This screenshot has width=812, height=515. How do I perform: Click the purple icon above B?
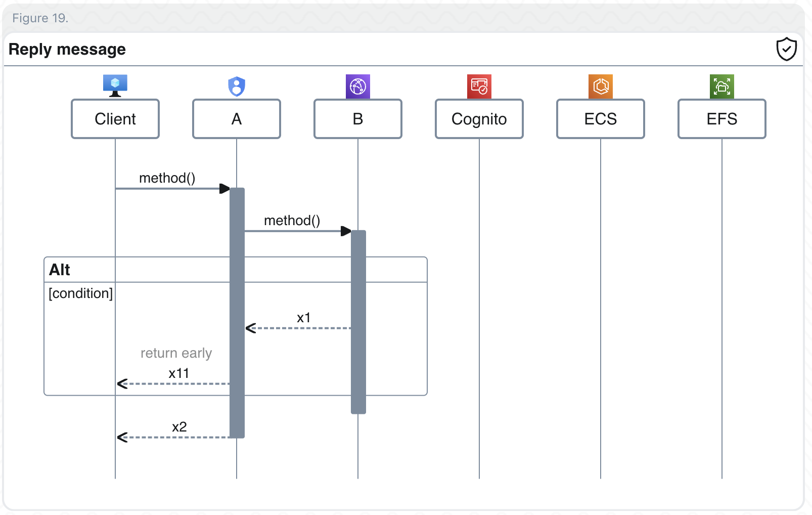(358, 87)
